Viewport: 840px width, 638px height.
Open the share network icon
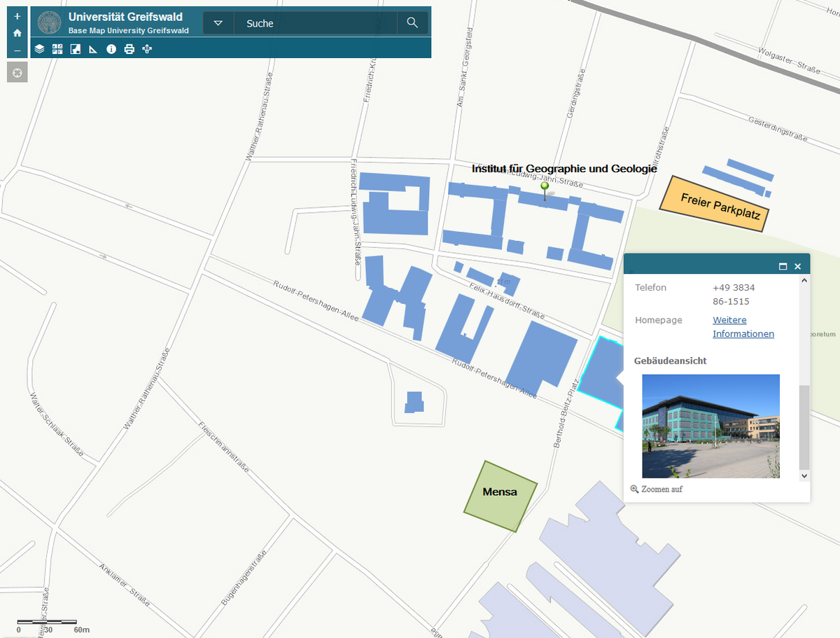pyautogui.click(x=147, y=49)
